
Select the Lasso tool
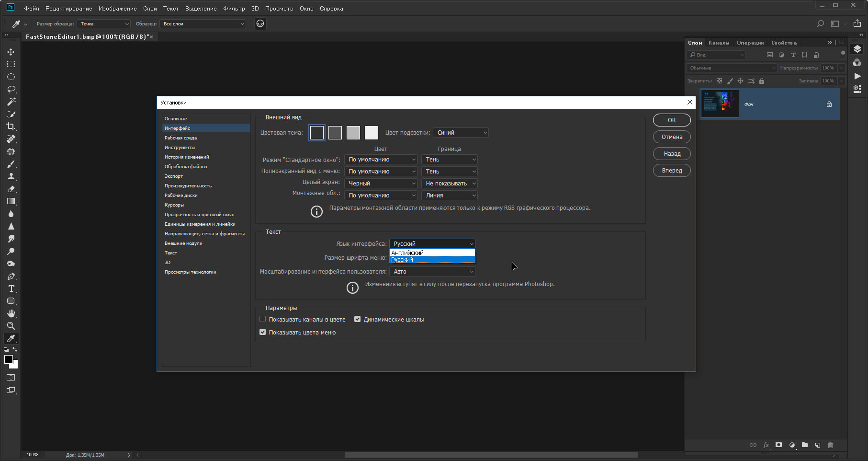click(11, 89)
